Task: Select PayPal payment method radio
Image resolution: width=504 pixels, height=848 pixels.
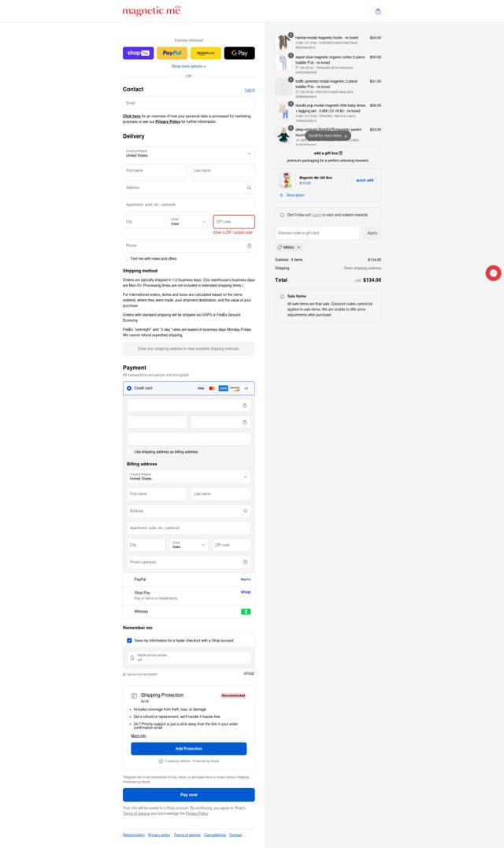Action: (129, 580)
